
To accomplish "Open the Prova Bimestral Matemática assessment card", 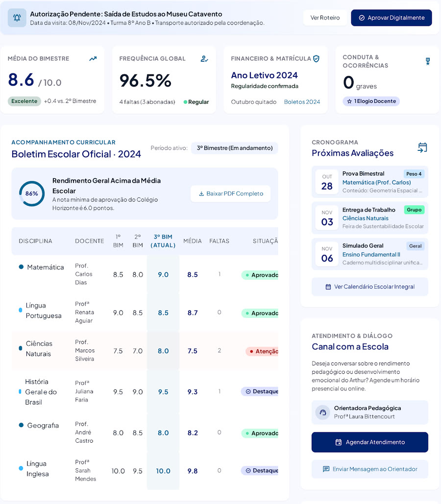I will click(370, 182).
